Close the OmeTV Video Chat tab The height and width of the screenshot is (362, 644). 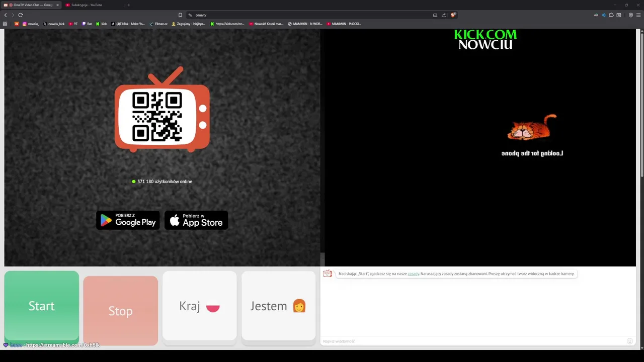pyautogui.click(x=57, y=5)
